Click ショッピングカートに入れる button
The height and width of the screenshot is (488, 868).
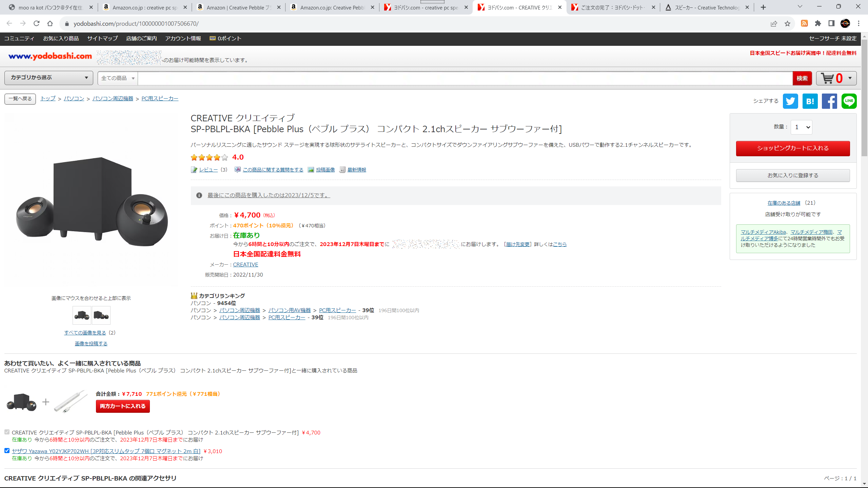click(x=793, y=148)
